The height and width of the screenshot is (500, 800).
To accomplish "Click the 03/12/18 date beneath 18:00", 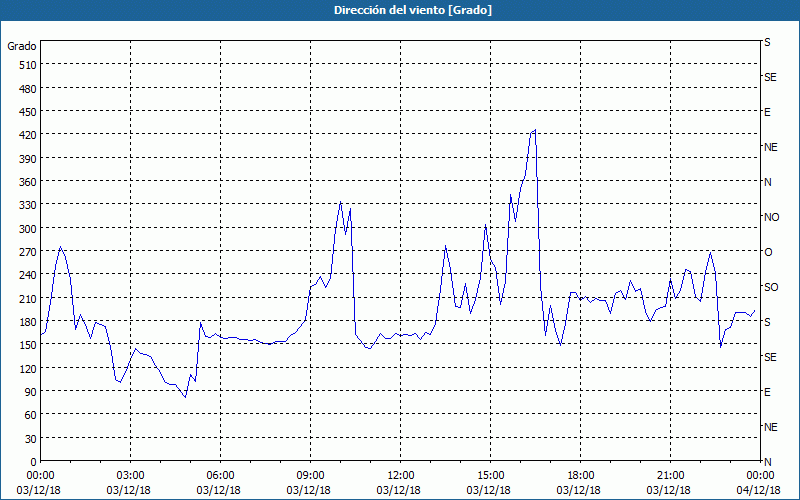I will (x=579, y=490).
